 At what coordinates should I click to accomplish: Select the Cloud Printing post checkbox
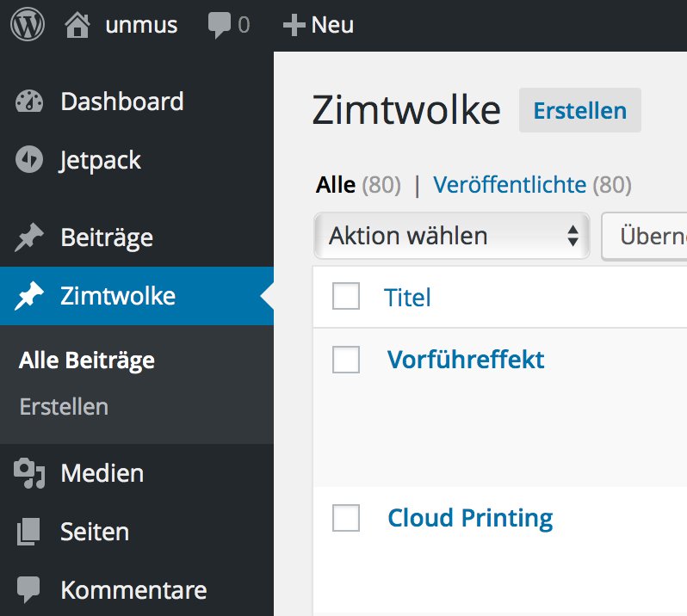(x=346, y=518)
